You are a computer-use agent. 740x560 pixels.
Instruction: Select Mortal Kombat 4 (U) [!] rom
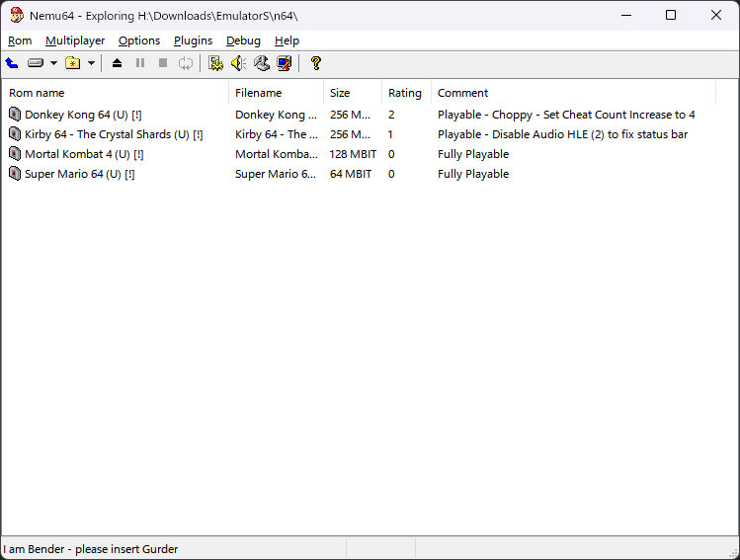pyautogui.click(x=84, y=154)
